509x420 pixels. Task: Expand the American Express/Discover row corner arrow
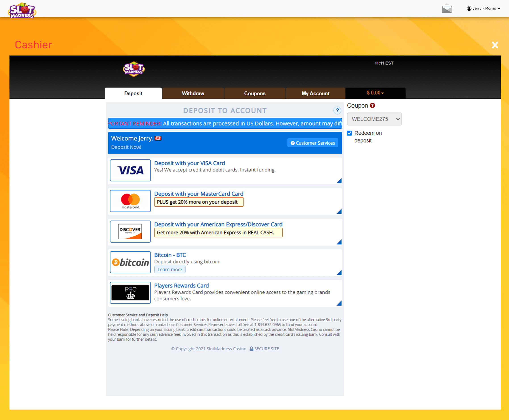click(339, 242)
